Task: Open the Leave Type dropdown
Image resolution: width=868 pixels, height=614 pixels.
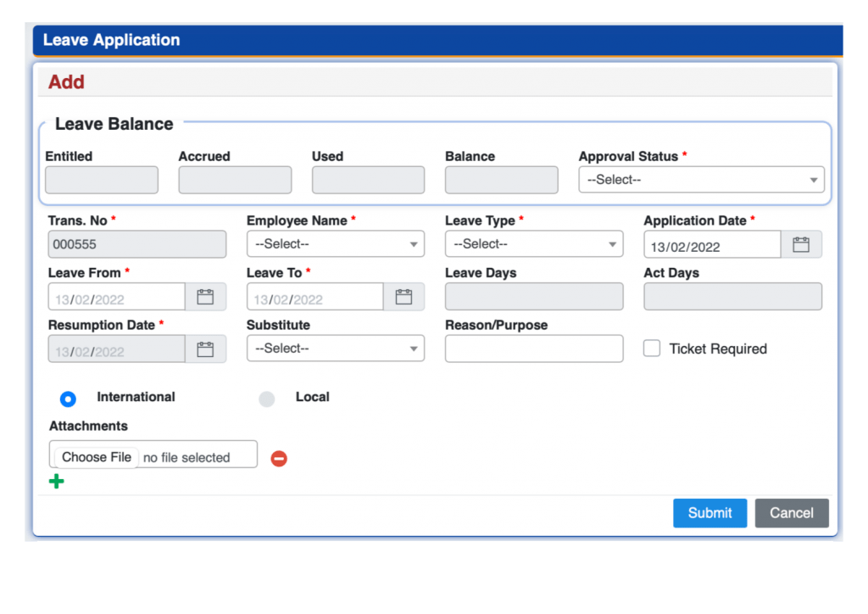Action: (x=533, y=243)
